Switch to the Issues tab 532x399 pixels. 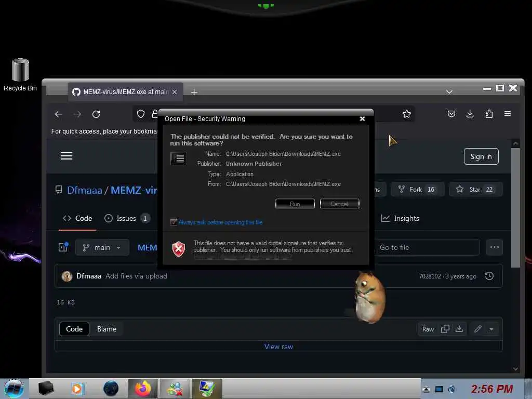(127, 219)
